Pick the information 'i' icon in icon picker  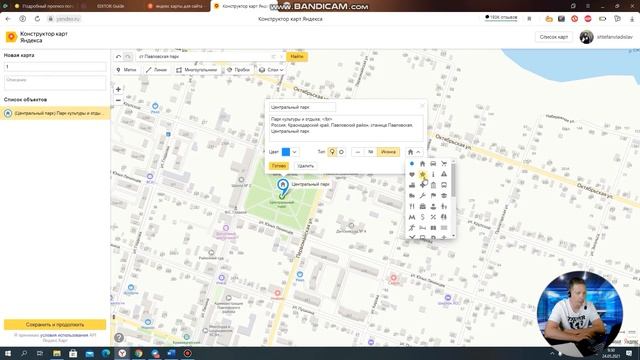(x=433, y=174)
